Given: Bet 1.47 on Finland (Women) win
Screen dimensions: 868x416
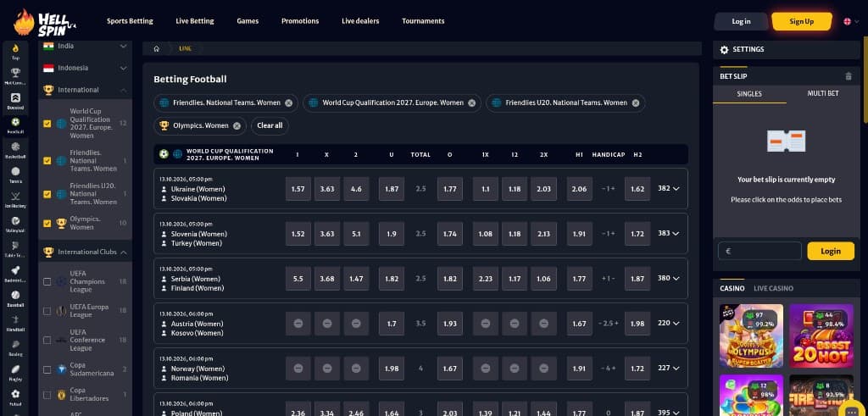Looking at the screenshot, I should click(x=356, y=278).
